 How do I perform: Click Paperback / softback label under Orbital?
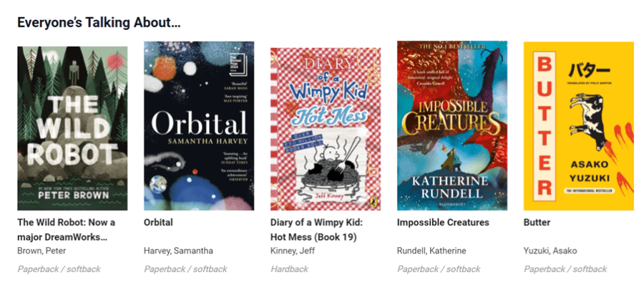tap(185, 269)
